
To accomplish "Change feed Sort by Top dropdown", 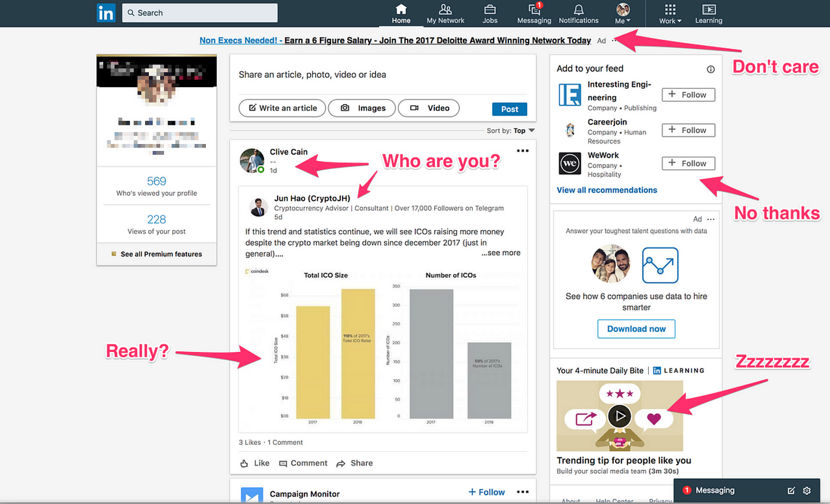I will point(511,130).
